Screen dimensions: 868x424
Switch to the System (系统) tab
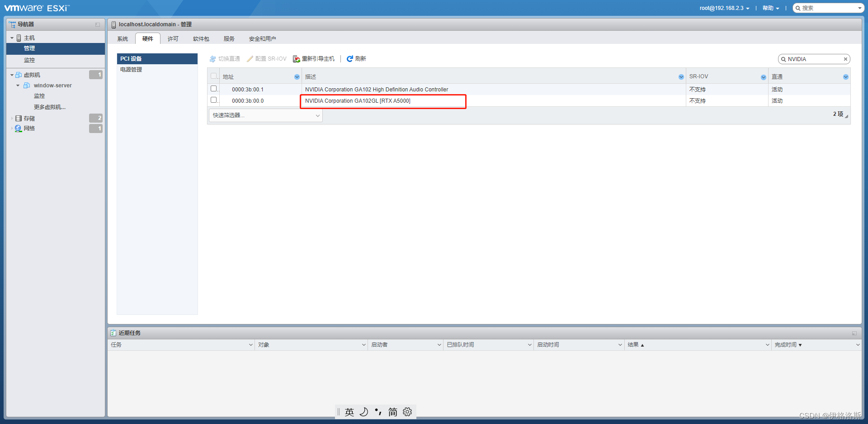point(123,39)
